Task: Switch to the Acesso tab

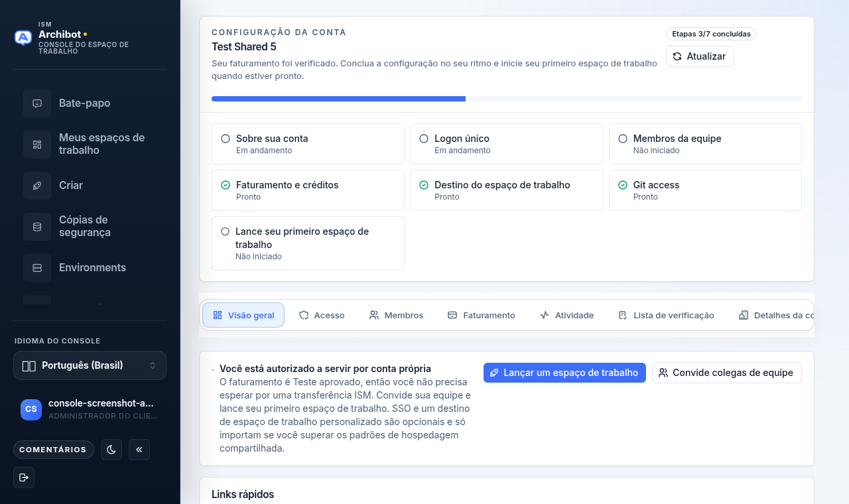Action: 322,315
